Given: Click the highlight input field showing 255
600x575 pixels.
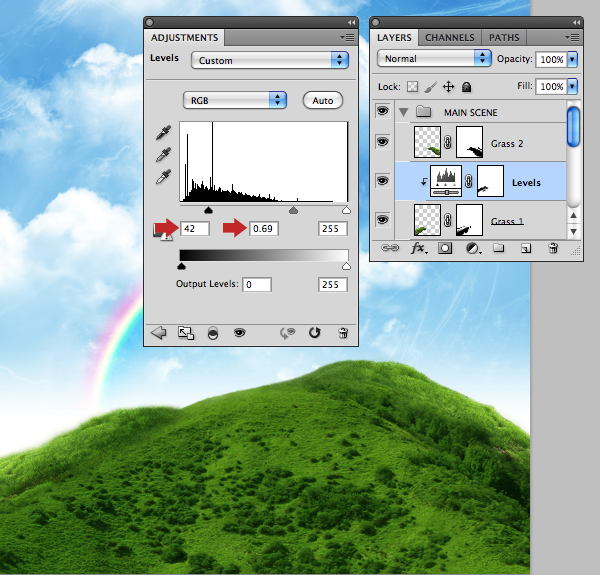Looking at the screenshot, I should (333, 229).
